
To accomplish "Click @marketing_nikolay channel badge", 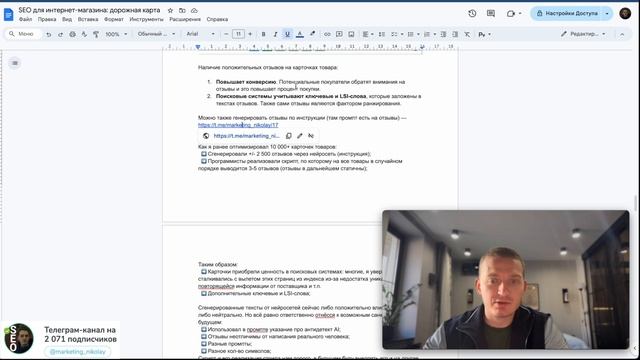I will pyautogui.click(x=78, y=351).
